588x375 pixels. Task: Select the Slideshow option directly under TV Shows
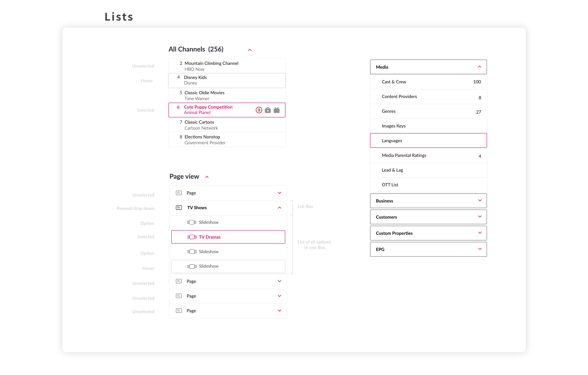[x=228, y=222]
